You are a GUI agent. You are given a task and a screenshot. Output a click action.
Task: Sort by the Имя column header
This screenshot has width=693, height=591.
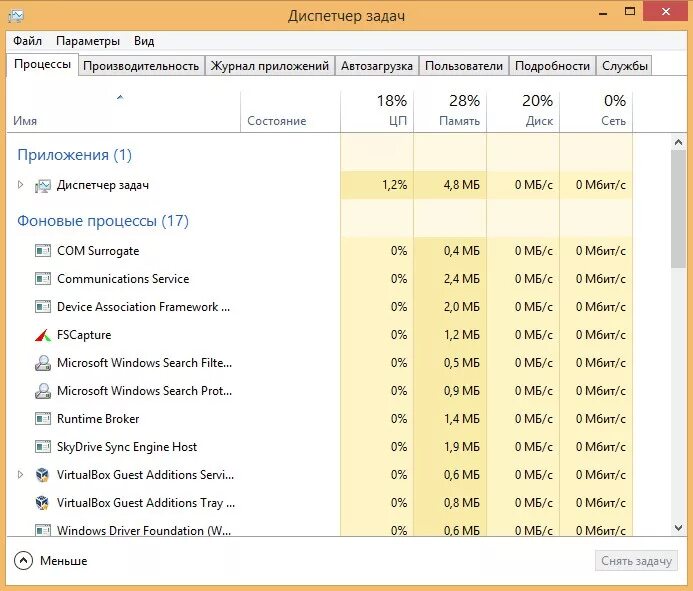(x=123, y=111)
